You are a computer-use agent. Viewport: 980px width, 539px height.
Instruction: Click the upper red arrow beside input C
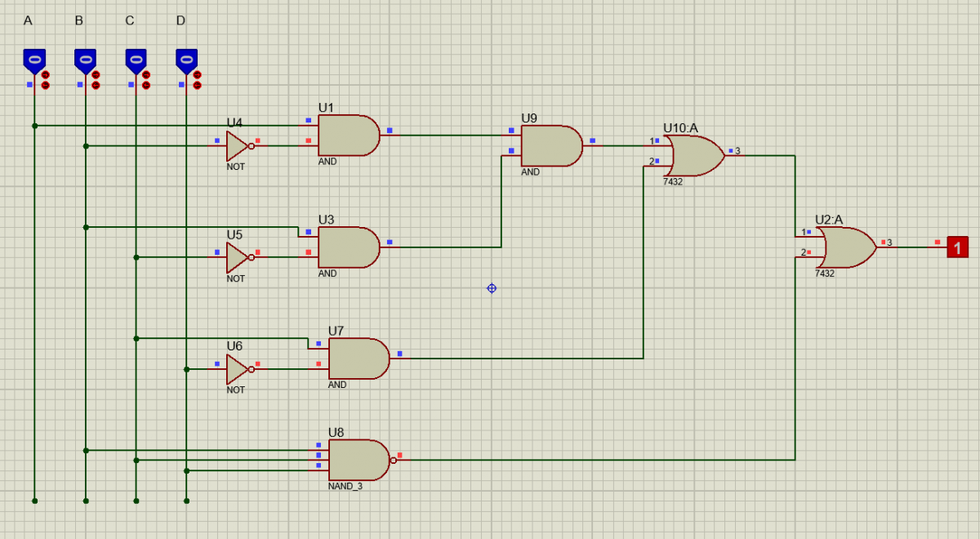click(146, 75)
